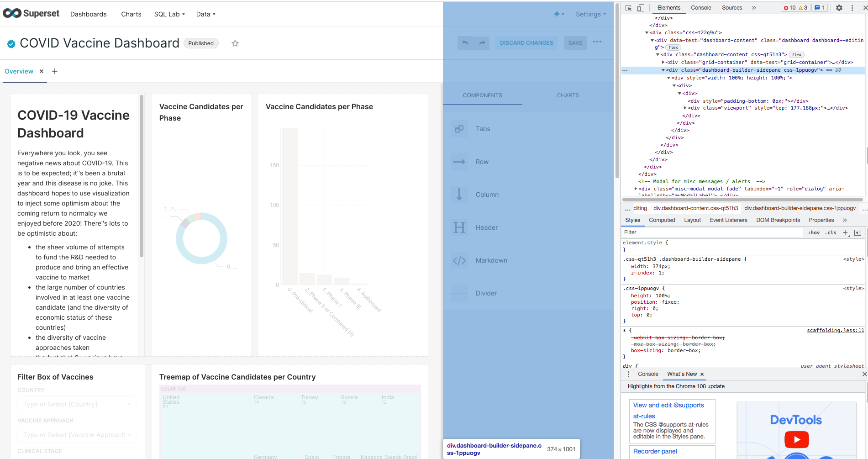Viewport: 868px width, 459px height.
Task: Open the Country filter select box
Action: pos(77,404)
